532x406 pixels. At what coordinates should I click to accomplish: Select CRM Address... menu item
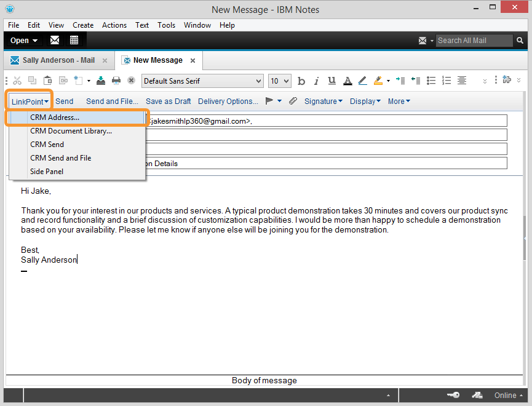[77, 117]
